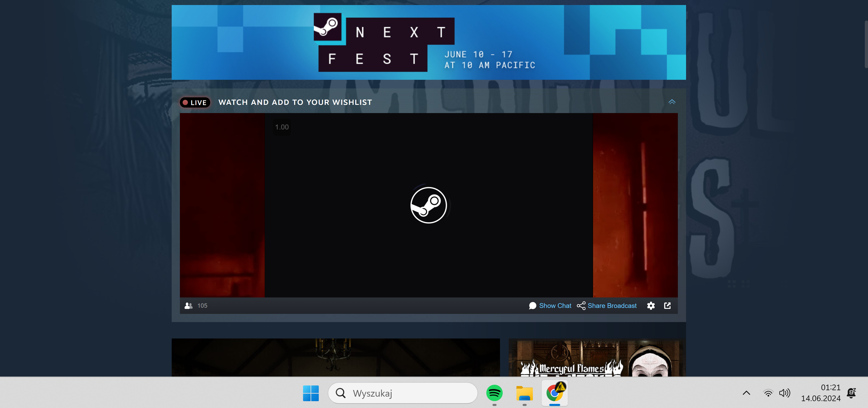Click the viewers count icon

tap(188, 306)
